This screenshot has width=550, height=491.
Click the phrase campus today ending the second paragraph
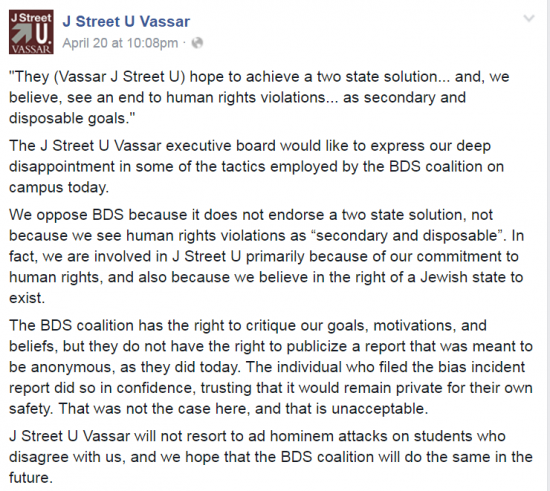pos(57,188)
